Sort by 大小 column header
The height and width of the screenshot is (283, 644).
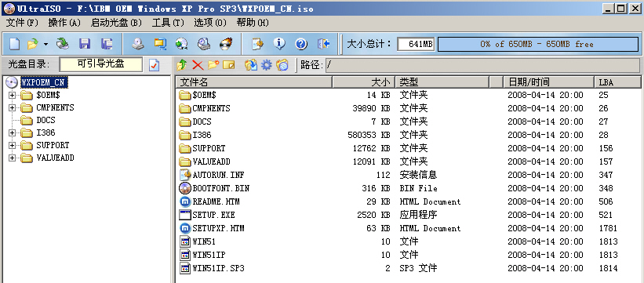363,82
